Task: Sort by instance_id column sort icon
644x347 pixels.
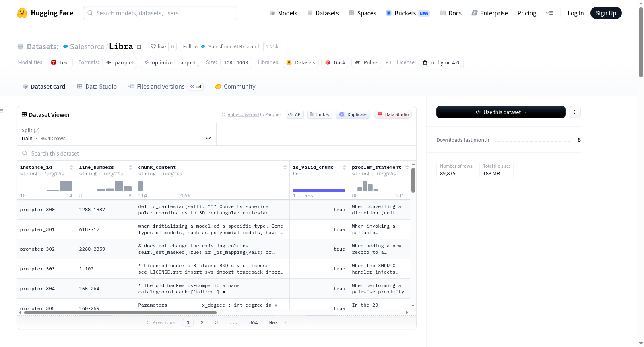Action: click(71, 167)
